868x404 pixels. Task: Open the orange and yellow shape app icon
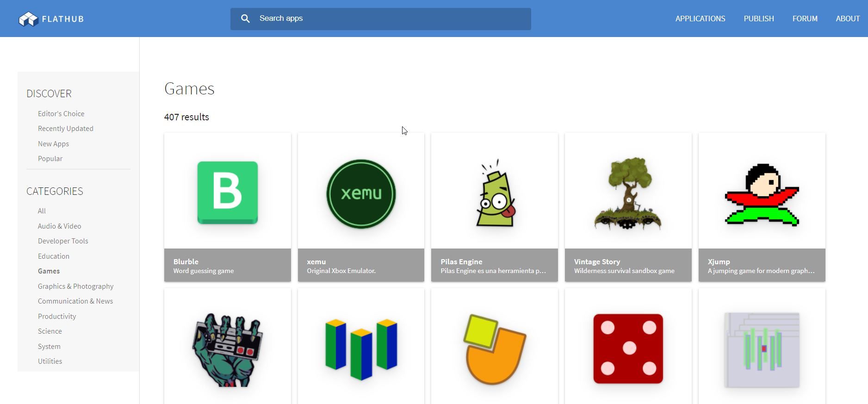[x=495, y=349]
